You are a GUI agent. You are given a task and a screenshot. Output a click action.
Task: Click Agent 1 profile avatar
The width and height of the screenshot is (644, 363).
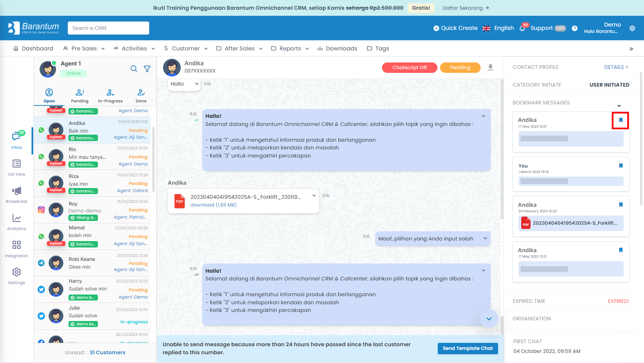pos(48,69)
